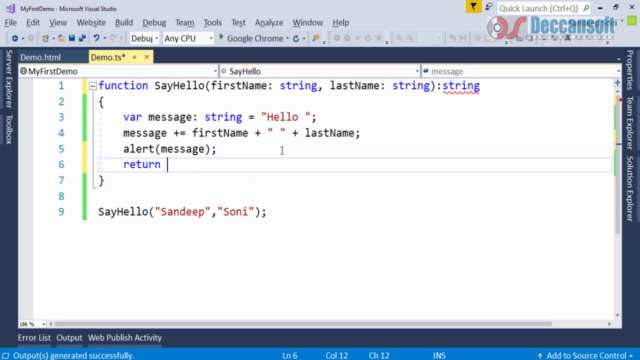
Task: Click the Add to Source Control button
Action: click(x=586, y=356)
